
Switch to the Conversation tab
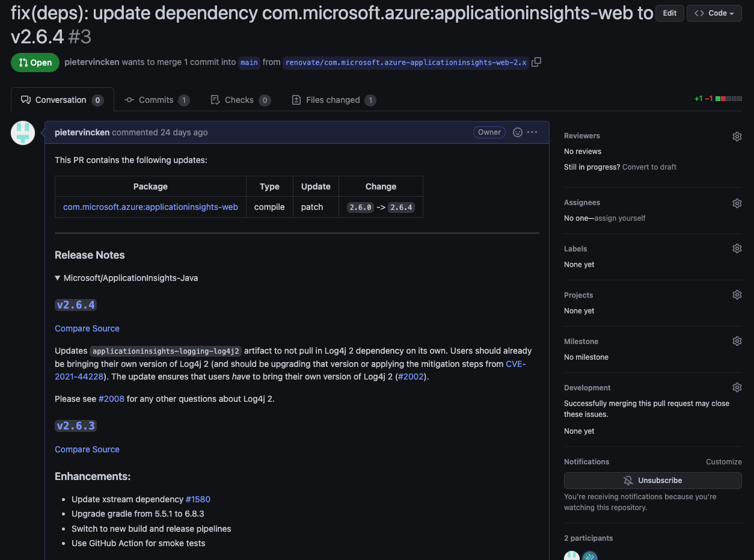pyautogui.click(x=63, y=100)
